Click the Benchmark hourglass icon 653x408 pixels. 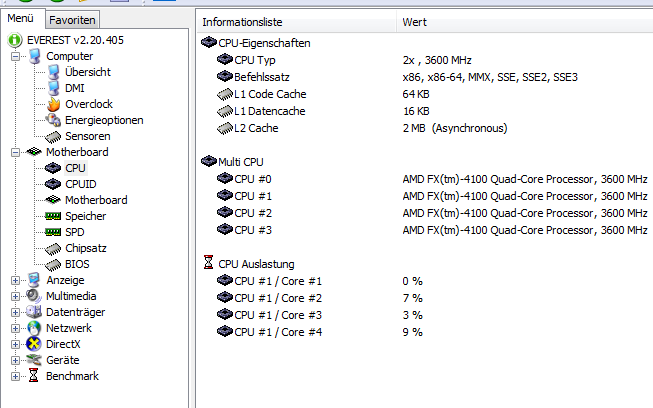tap(34, 376)
